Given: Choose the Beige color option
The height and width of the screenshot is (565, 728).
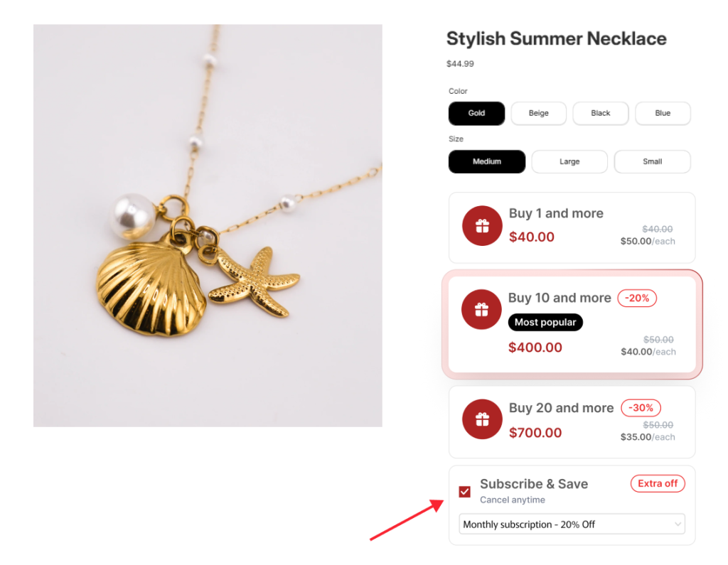Looking at the screenshot, I should click(538, 114).
